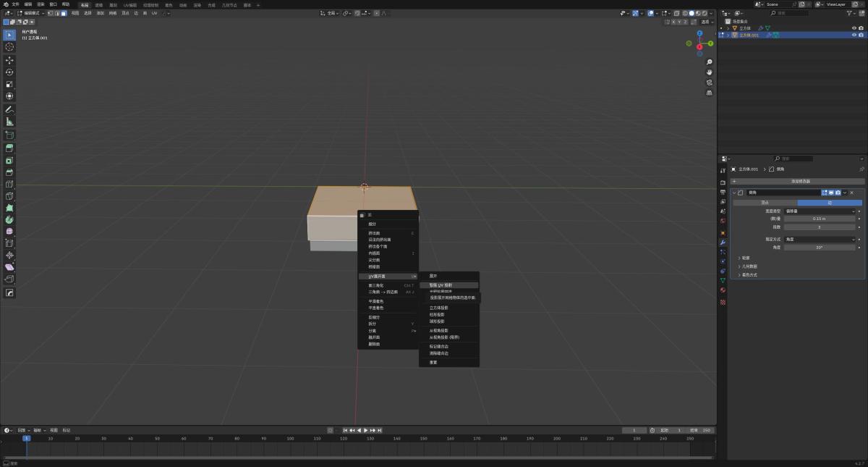Image resolution: width=868 pixels, height=467 pixels.
Task: Click the pan view hand gizmo
Action: click(x=709, y=72)
